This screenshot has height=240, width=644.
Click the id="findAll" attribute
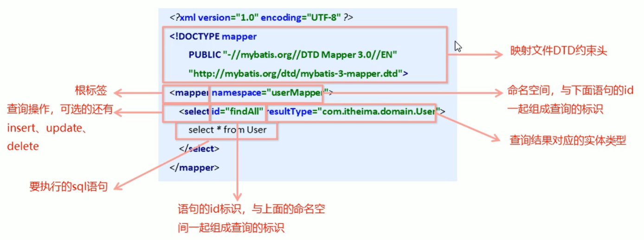(x=238, y=111)
